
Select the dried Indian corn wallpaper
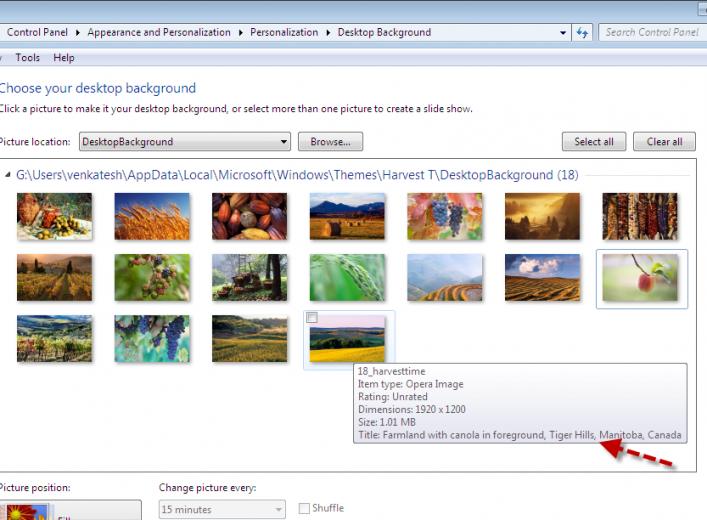click(640, 216)
